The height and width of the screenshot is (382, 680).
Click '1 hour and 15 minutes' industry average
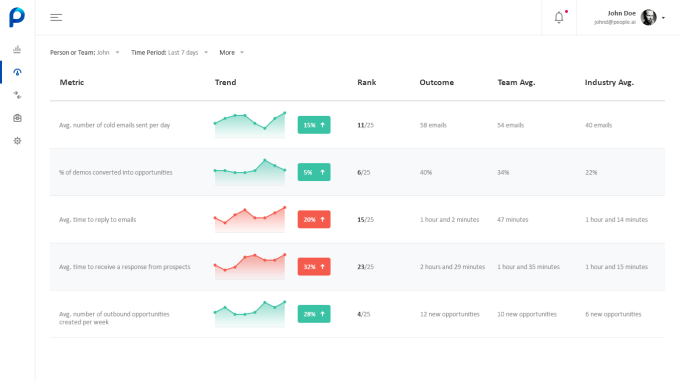coord(616,267)
